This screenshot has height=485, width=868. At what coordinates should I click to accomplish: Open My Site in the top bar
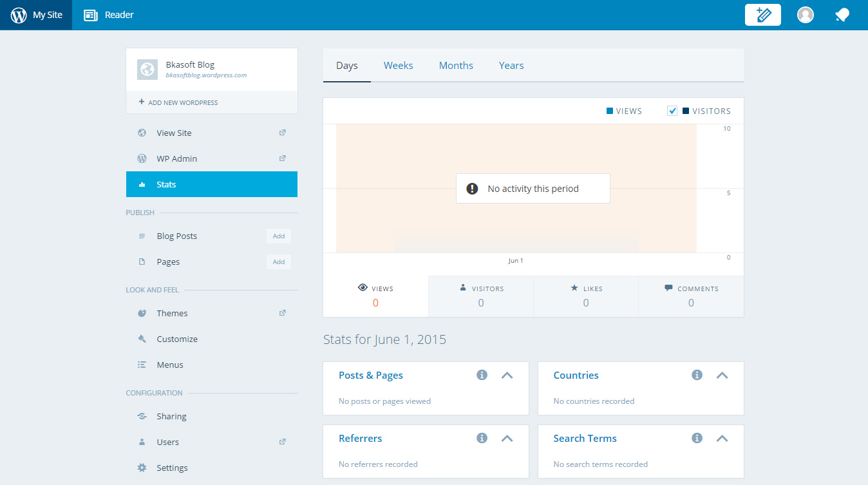(x=36, y=15)
